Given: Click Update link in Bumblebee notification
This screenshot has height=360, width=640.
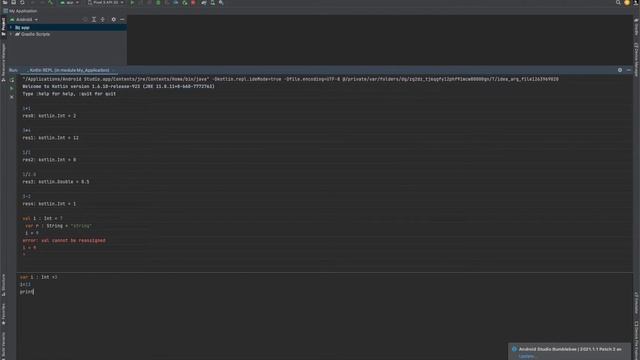Looking at the screenshot, I should point(527,356).
